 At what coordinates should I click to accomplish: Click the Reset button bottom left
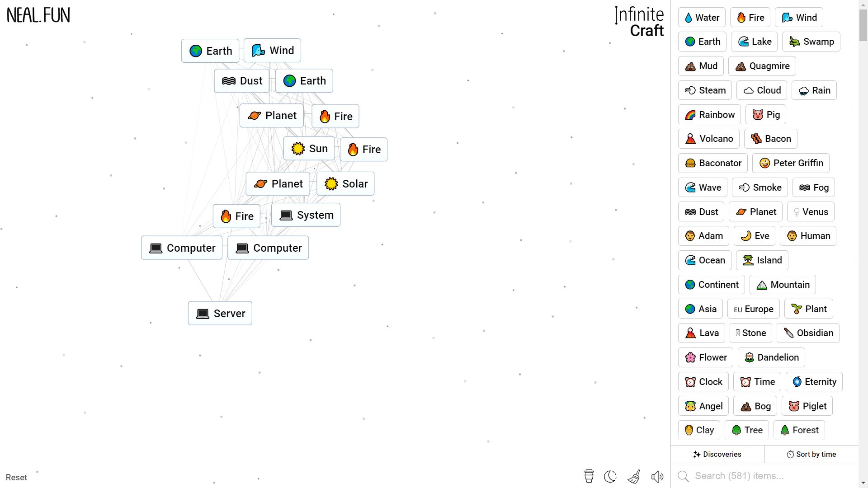[16, 477]
